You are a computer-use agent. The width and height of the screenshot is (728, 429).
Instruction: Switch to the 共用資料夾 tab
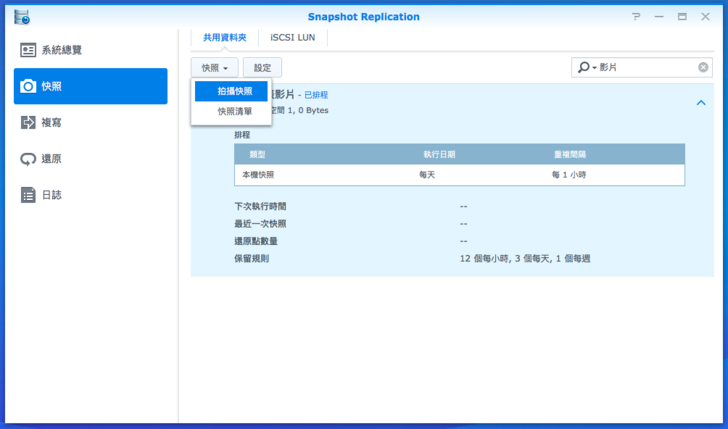pyautogui.click(x=225, y=37)
